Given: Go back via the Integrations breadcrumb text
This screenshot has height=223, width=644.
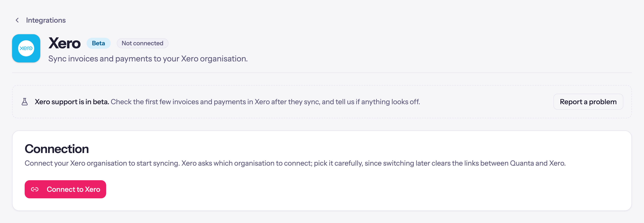Looking at the screenshot, I should (x=46, y=20).
